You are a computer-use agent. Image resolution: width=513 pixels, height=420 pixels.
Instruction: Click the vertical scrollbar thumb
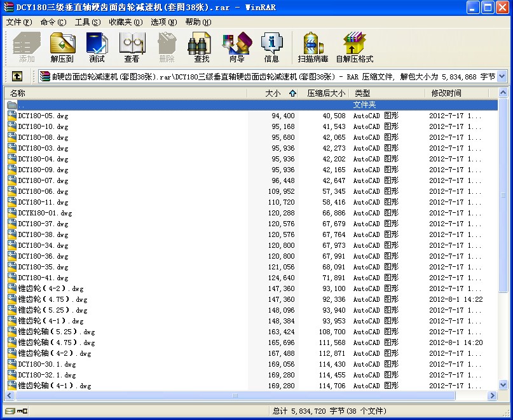coord(503,195)
